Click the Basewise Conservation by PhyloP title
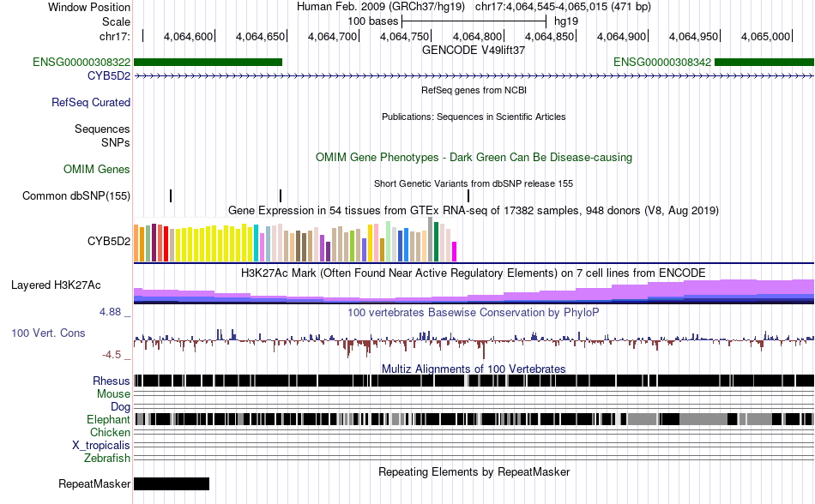815x504 pixels. [474, 313]
